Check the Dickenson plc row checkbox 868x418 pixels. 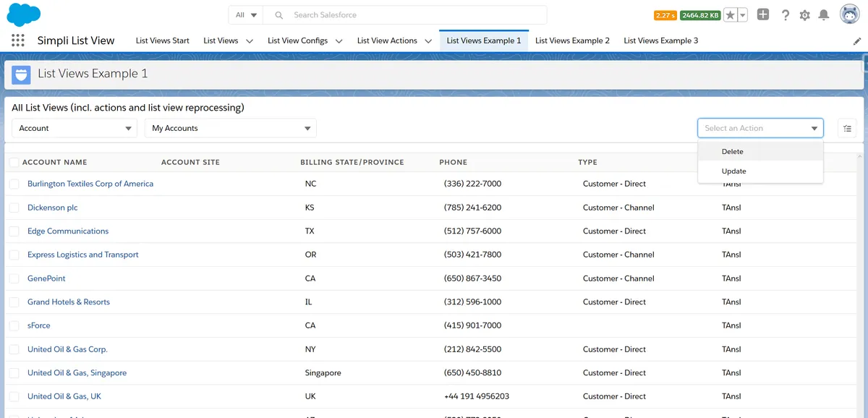click(x=14, y=208)
